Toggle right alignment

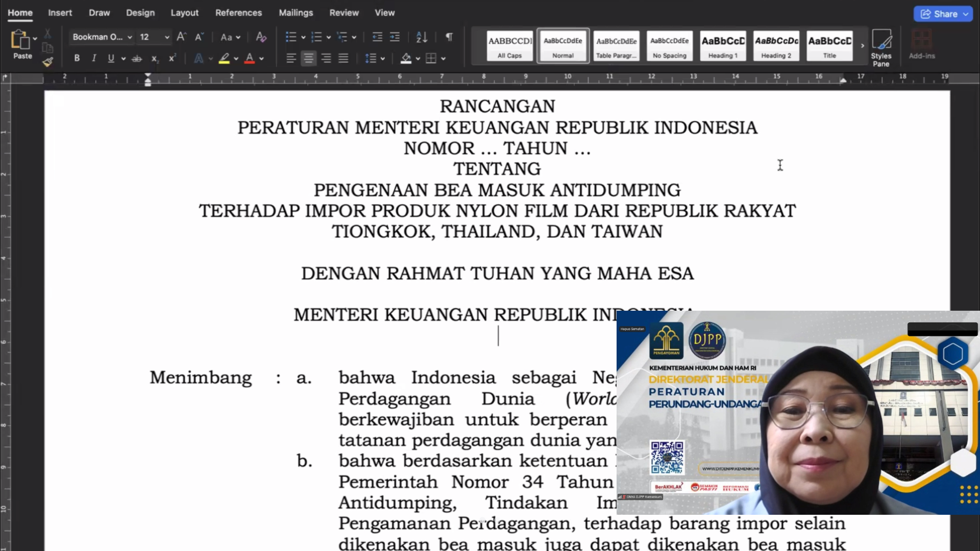326,59
